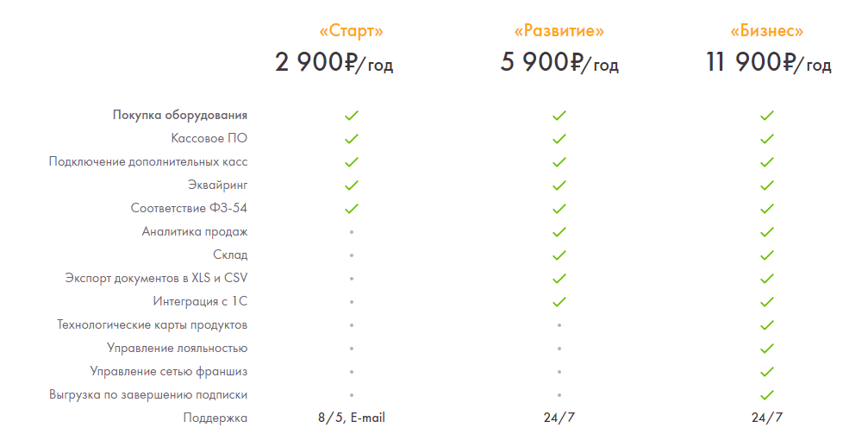868x434 pixels.
Task: Click the Соответствие ФЗ-54 feature label
Action: click(190, 209)
